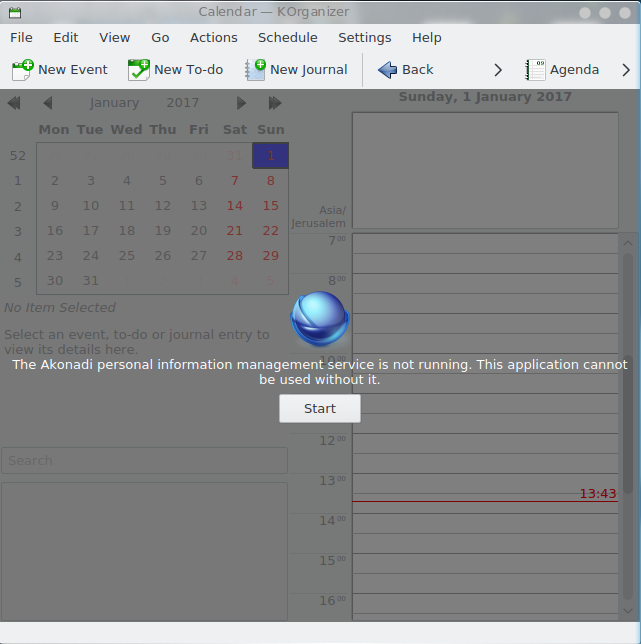Click the all-day events area at top

pyautogui.click(x=485, y=170)
